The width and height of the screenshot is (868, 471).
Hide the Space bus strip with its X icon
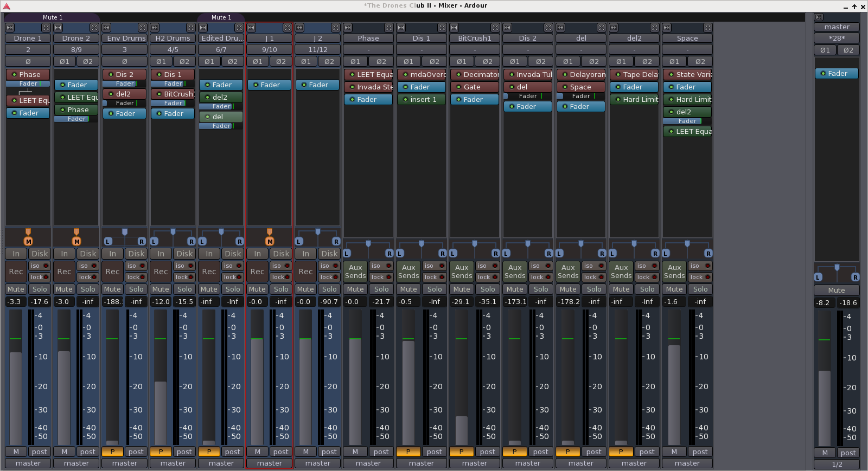point(707,28)
